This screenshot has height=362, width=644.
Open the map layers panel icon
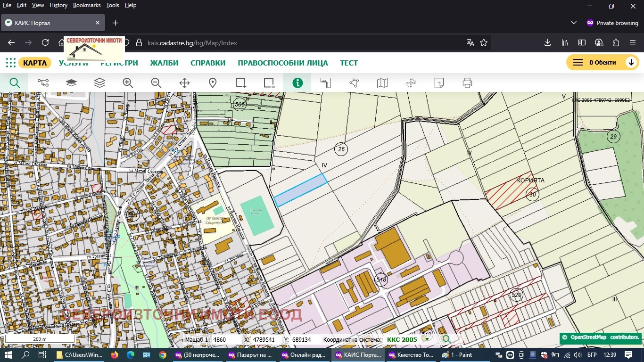tap(99, 83)
